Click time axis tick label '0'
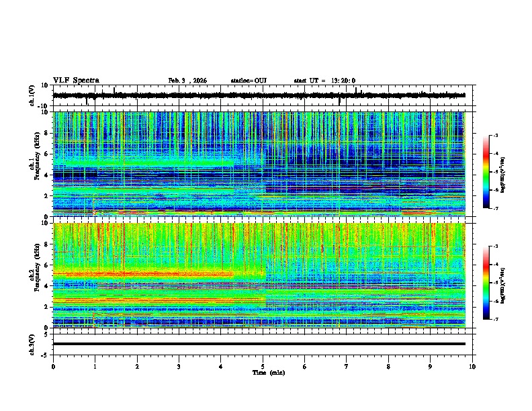532x411 pixels. [53, 367]
